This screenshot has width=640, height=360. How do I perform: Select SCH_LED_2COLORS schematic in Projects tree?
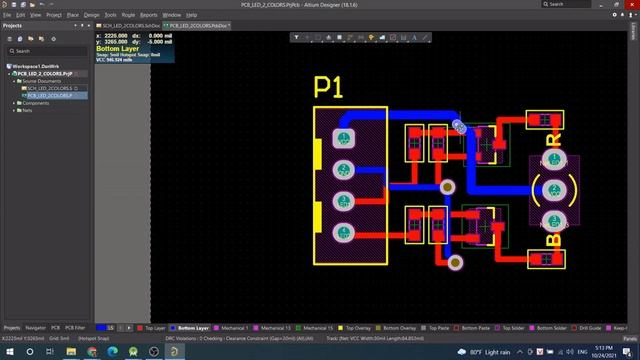(x=50, y=88)
